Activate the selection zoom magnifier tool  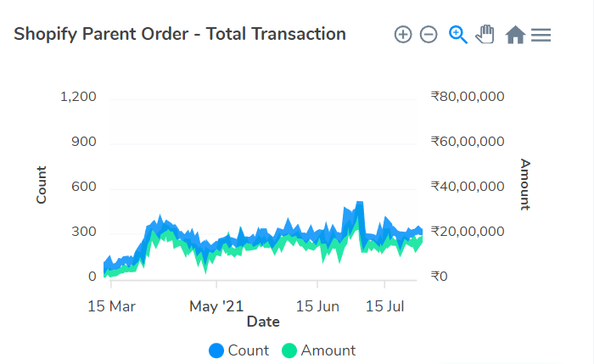click(458, 35)
